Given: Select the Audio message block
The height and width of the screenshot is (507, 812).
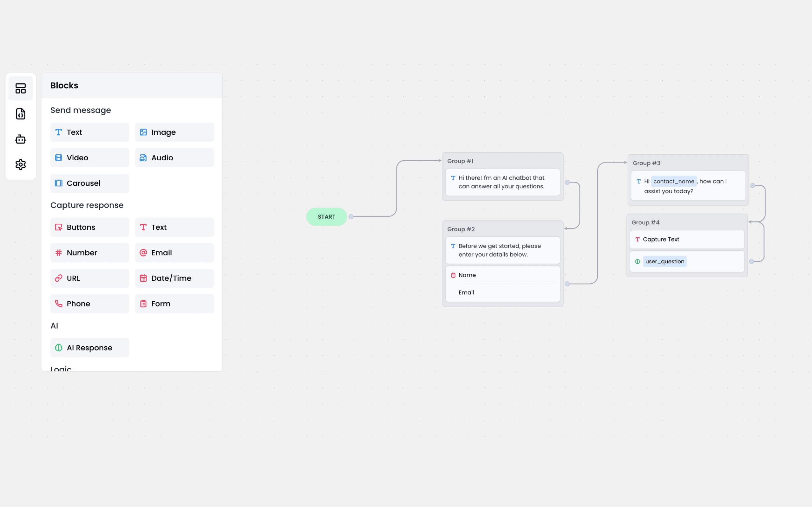Looking at the screenshot, I should (174, 157).
